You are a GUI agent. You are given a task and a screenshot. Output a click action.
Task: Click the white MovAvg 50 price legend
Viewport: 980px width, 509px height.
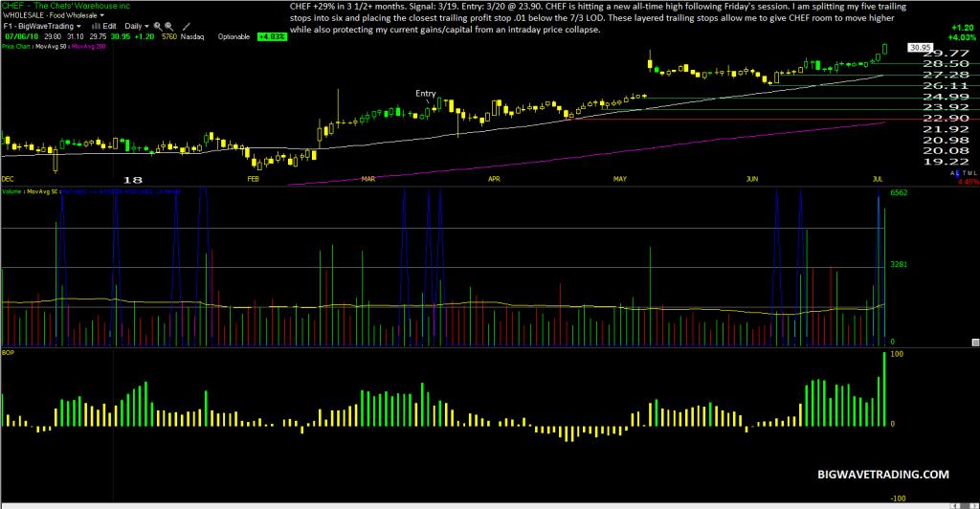pyautogui.click(x=51, y=46)
